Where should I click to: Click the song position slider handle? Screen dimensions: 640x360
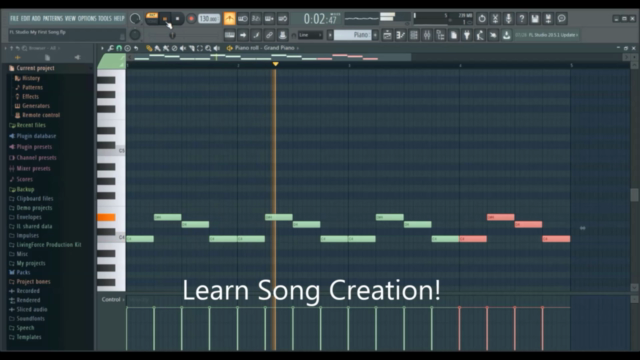[172, 36]
